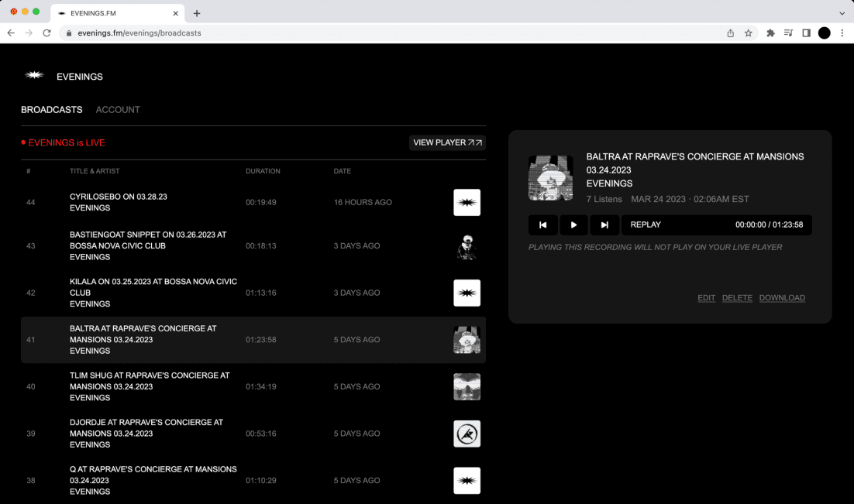Select Cyrilosebo on 03.28.23 title

coord(119,197)
